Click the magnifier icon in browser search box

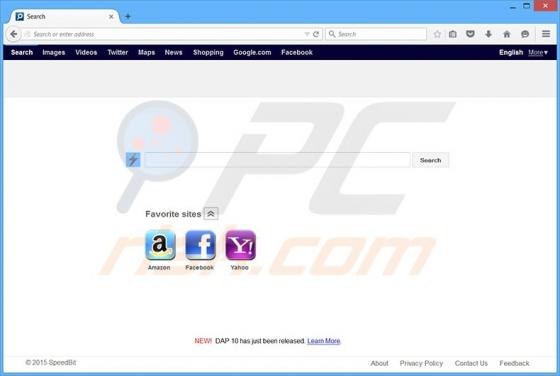tap(332, 34)
